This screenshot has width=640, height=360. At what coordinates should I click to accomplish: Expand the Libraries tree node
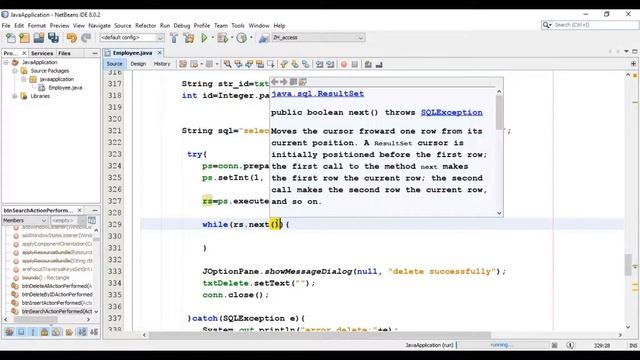point(15,96)
